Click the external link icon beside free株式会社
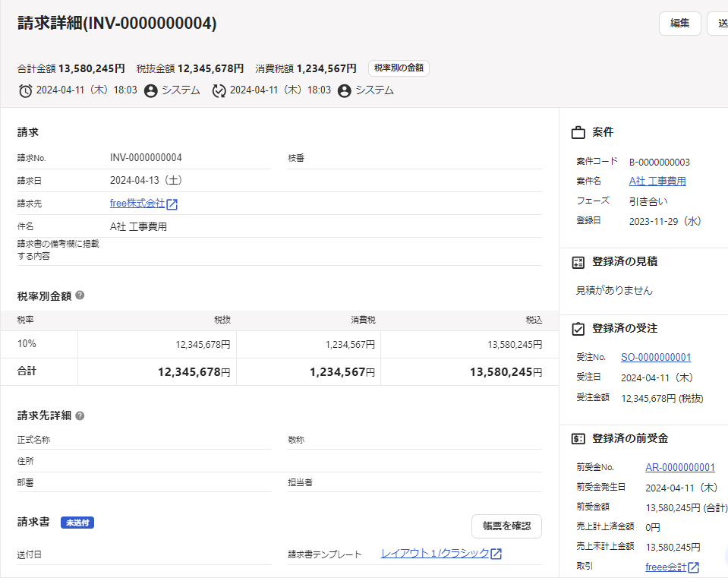Image resolution: width=728 pixels, height=578 pixels. pos(172,204)
